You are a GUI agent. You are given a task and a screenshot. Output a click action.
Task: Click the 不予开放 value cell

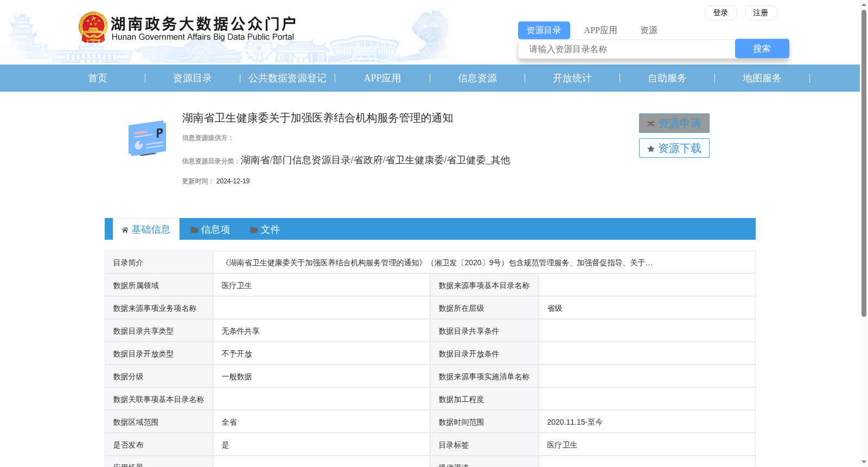point(322,354)
